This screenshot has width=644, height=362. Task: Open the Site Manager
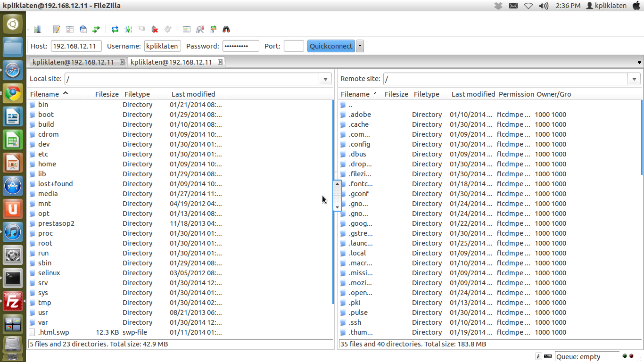[x=37, y=29]
